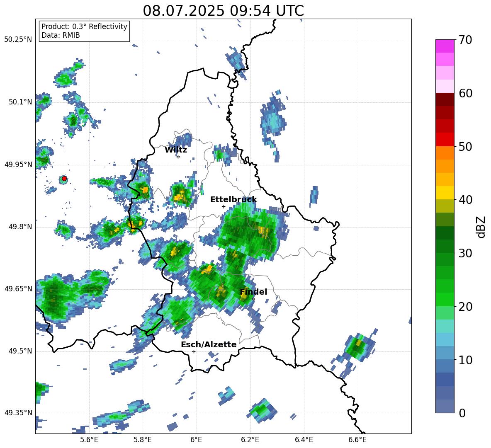Click the bright red 50 dBZ swatch

pos(445,139)
